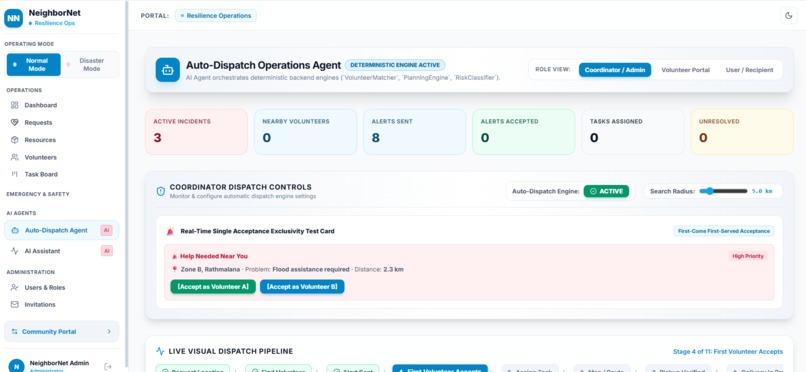The height and width of the screenshot is (372, 806).
Task: Select the User / Recipient role view
Action: 749,70
